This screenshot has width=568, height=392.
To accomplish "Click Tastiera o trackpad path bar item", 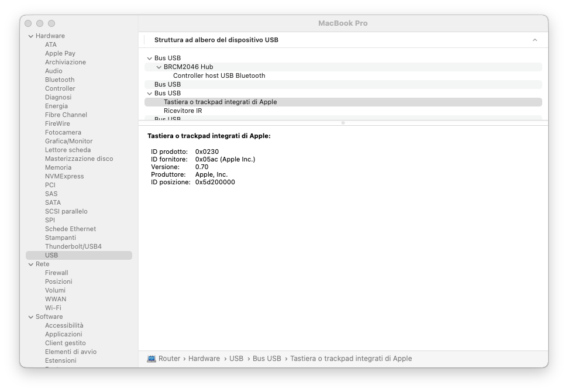I will [351, 359].
